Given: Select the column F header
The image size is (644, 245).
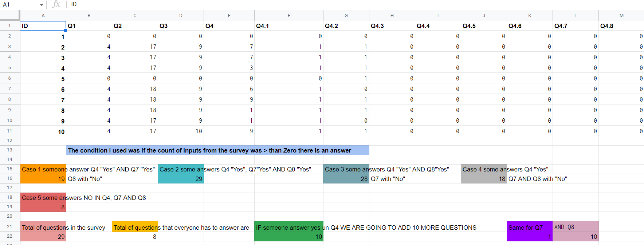Looking at the screenshot, I should [x=288, y=16].
